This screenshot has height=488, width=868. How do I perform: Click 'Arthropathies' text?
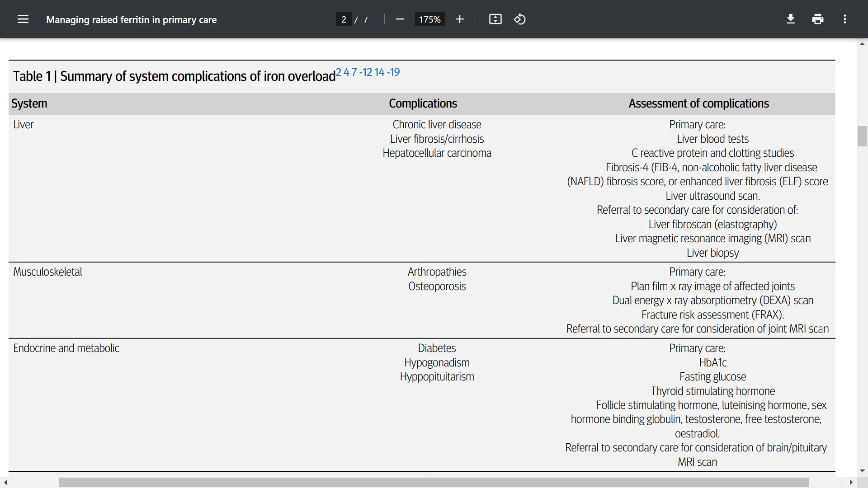pos(437,272)
